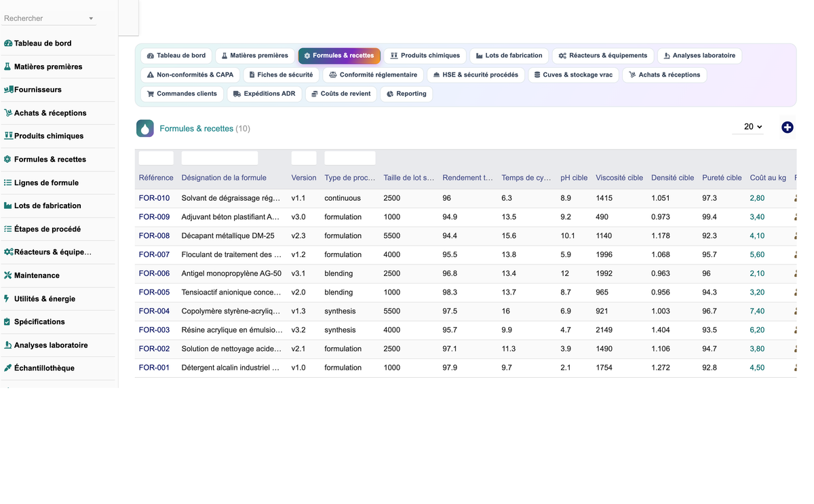814x504 pixels.
Task: Click the Lignes de formule list icon
Action: tap(8, 182)
